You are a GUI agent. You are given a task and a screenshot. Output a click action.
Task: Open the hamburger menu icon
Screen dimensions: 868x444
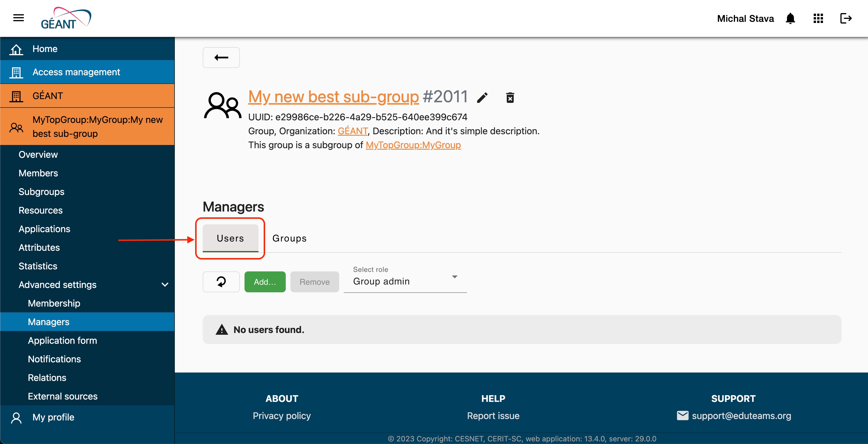tap(19, 18)
